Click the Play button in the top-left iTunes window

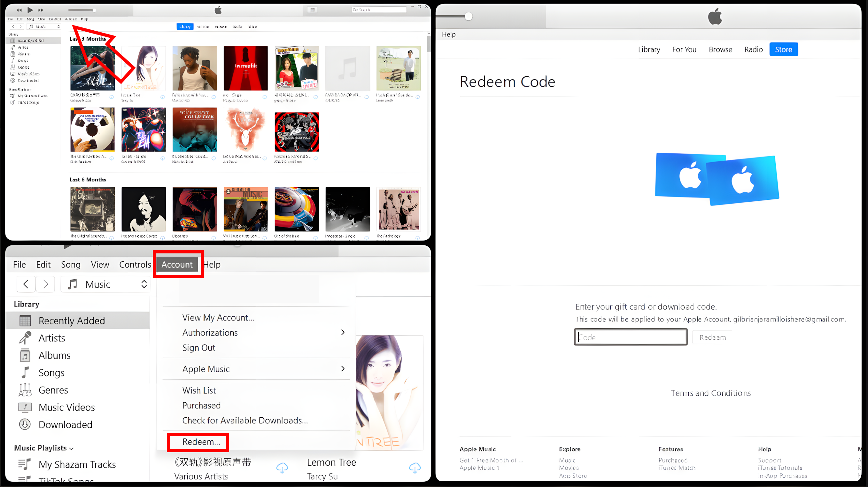[x=30, y=10]
